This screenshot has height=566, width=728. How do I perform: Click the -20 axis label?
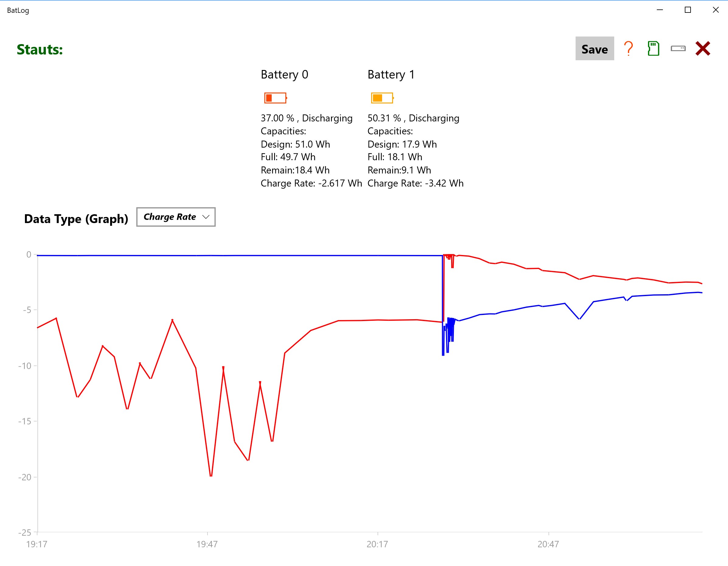click(x=25, y=477)
